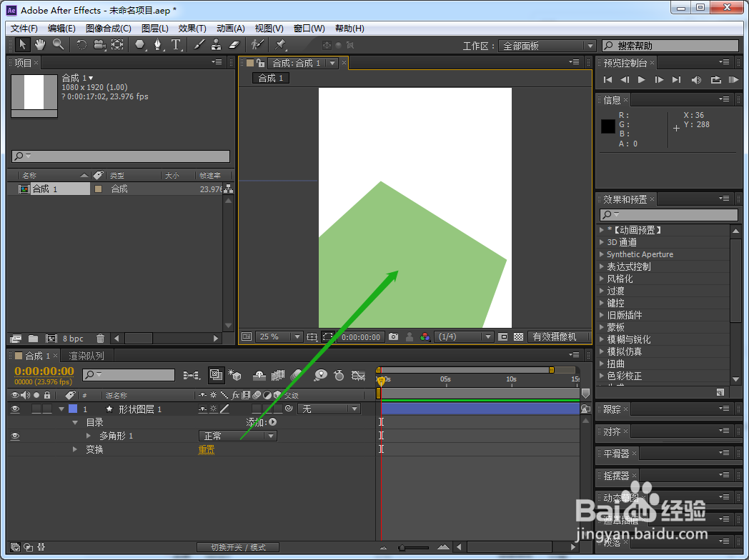
Task: Select the Polygon shape tool
Action: [139, 45]
